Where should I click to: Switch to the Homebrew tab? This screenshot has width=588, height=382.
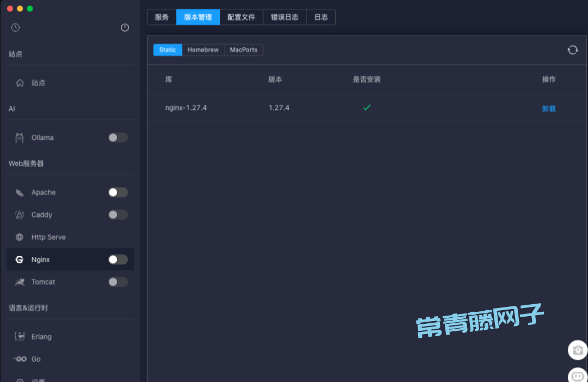[x=203, y=50]
